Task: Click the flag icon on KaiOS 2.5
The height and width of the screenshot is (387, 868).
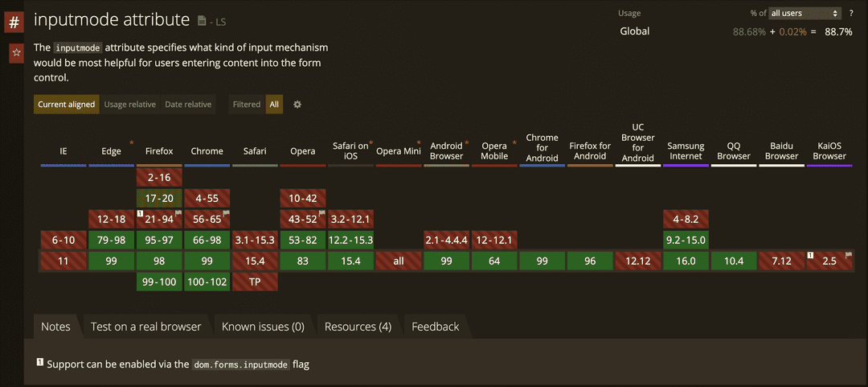Action: click(849, 256)
